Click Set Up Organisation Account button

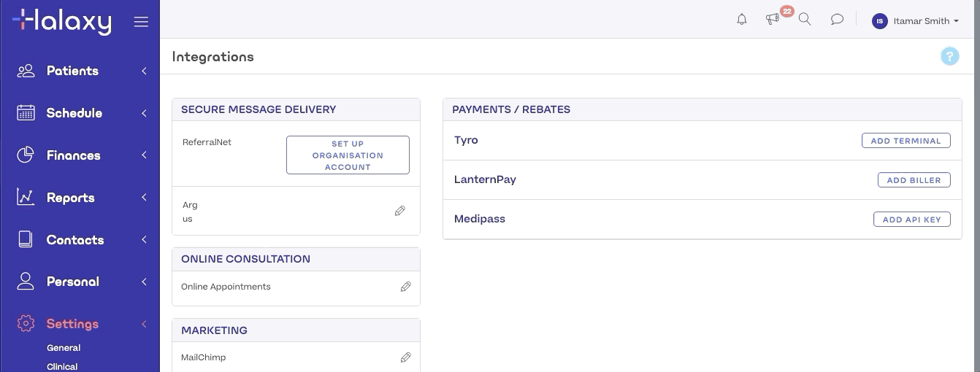pos(348,155)
